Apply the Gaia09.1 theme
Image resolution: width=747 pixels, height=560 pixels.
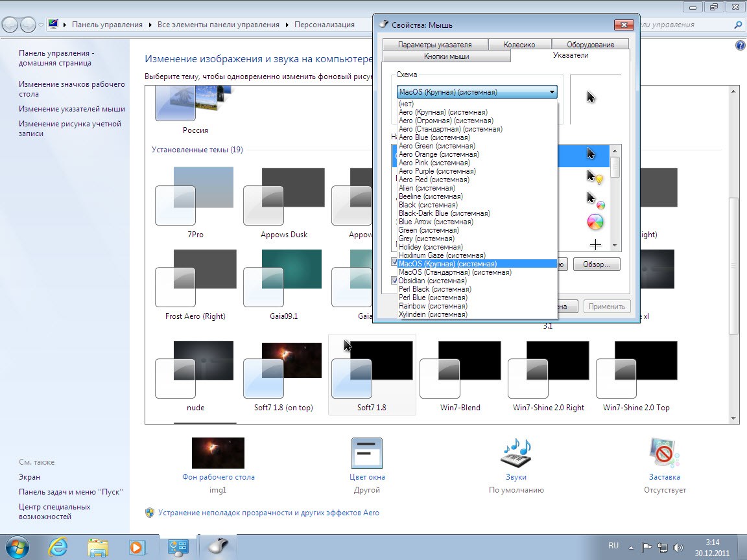point(284,285)
